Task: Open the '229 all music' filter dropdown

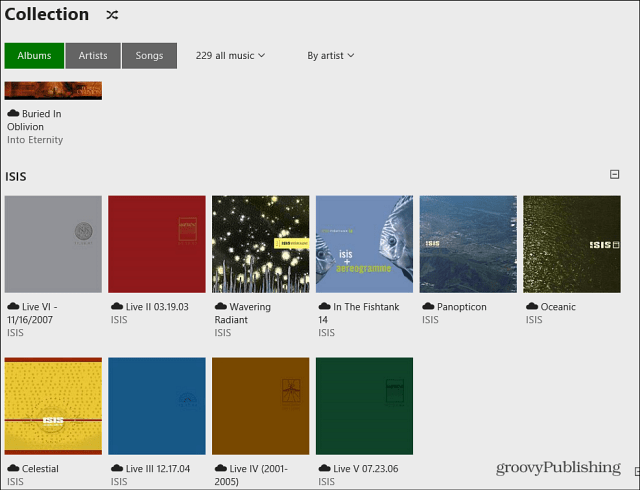Action: point(230,56)
